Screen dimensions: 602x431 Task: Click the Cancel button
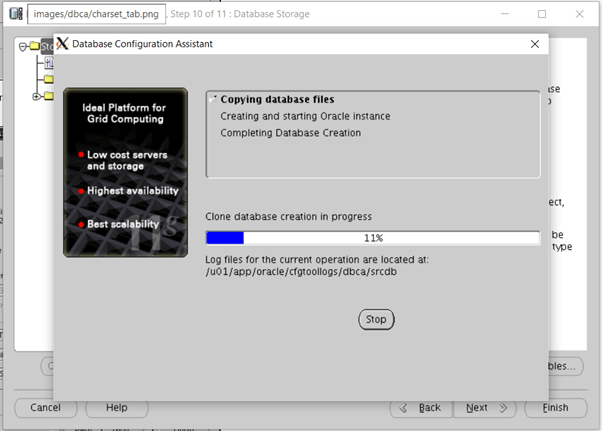45,407
